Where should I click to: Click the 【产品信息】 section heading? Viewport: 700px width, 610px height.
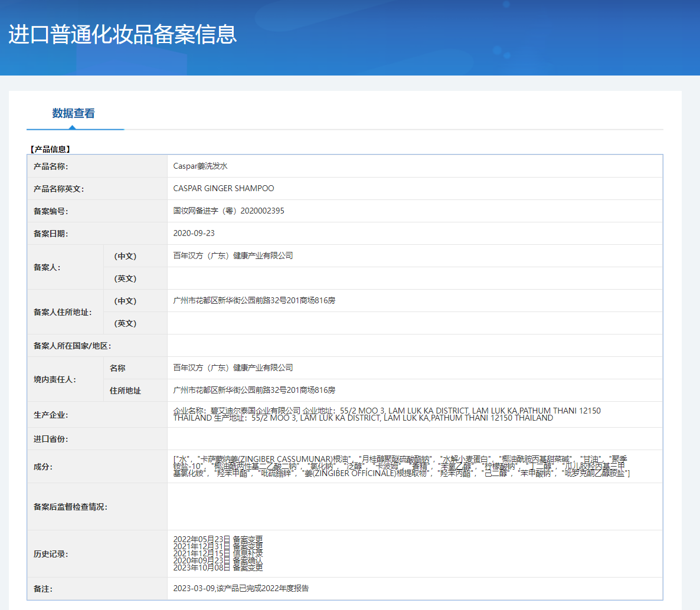tap(50, 149)
